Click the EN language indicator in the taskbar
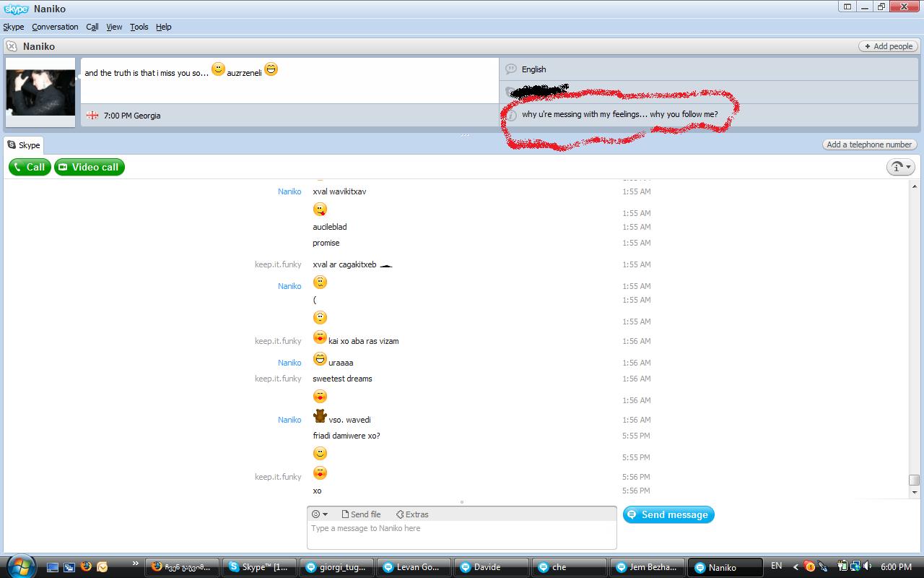 pyautogui.click(x=777, y=566)
